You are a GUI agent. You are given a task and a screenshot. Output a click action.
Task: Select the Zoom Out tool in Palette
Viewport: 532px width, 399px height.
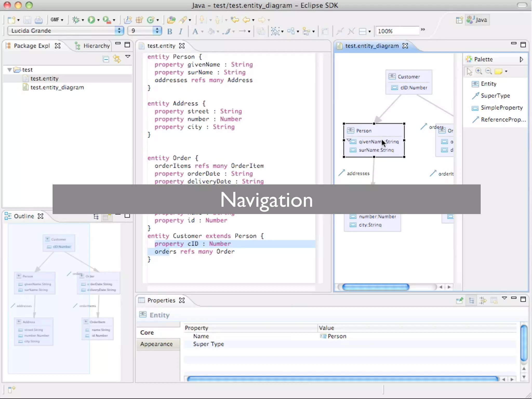tap(488, 71)
